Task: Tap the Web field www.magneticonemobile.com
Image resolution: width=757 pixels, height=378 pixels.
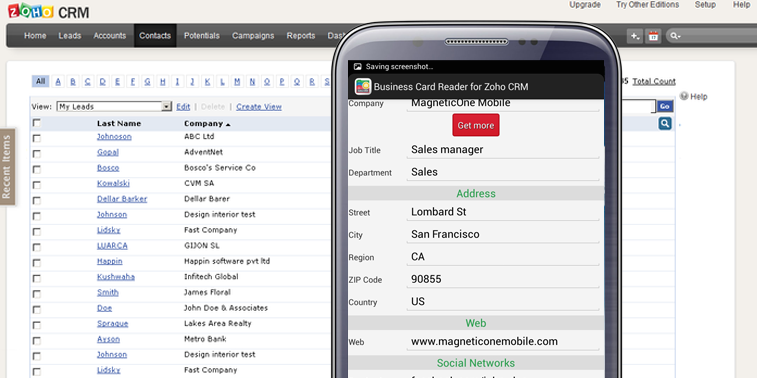Action: (503, 342)
